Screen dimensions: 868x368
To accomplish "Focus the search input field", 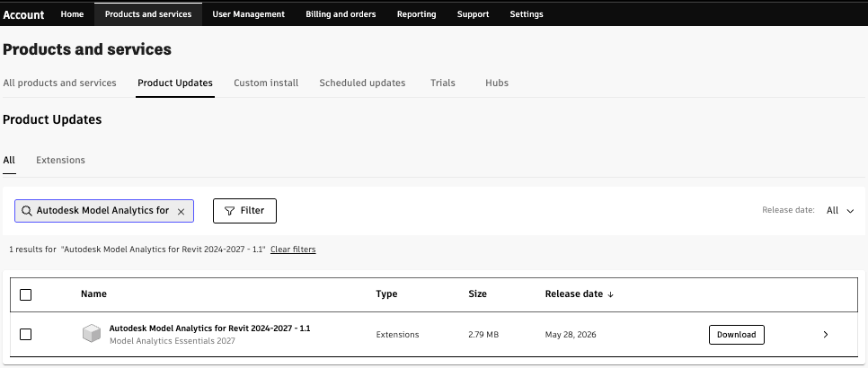I will click(x=104, y=211).
